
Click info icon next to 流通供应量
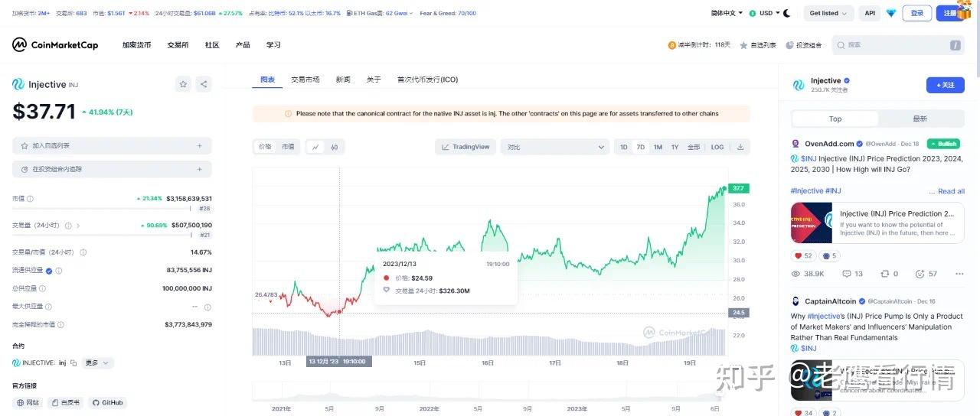pyautogui.click(x=59, y=271)
